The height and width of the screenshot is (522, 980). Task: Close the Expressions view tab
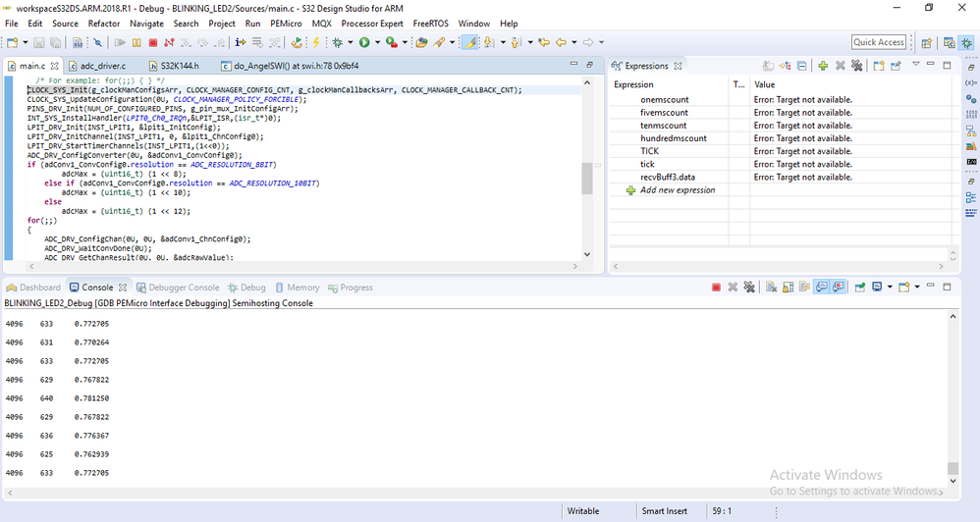679,66
